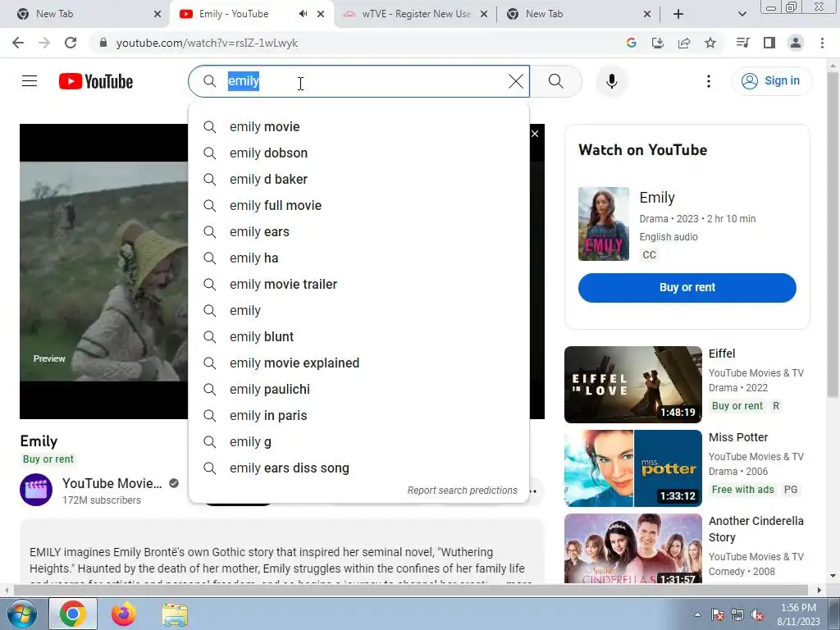Choose suggestion 'emily paulichi'
840x630 pixels.
coord(358,390)
